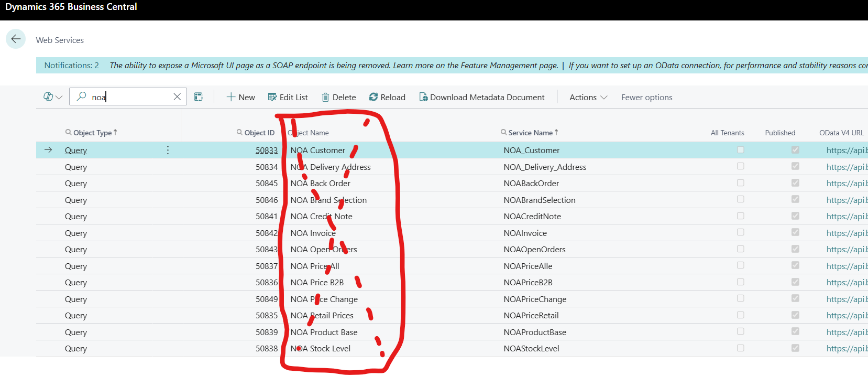
Task: Select NOACreditNote service name
Action: coord(532,216)
